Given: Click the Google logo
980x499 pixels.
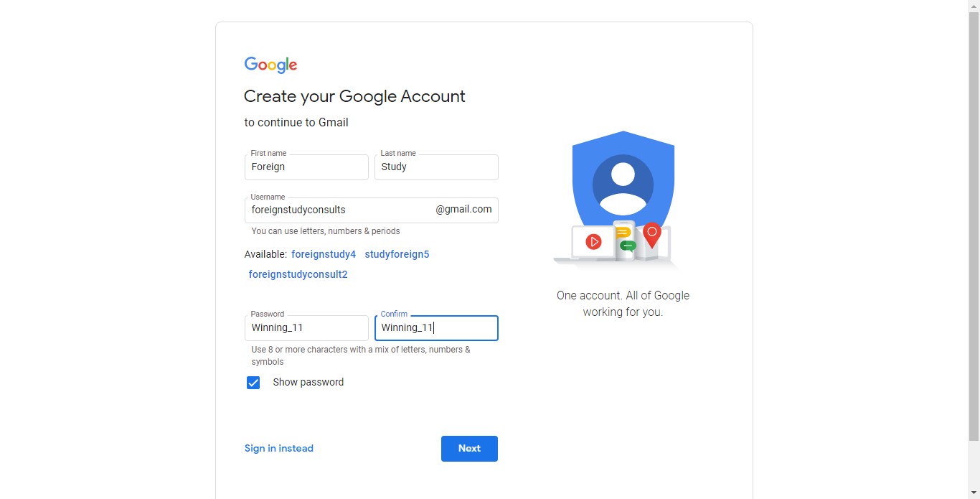Looking at the screenshot, I should click(270, 65).
